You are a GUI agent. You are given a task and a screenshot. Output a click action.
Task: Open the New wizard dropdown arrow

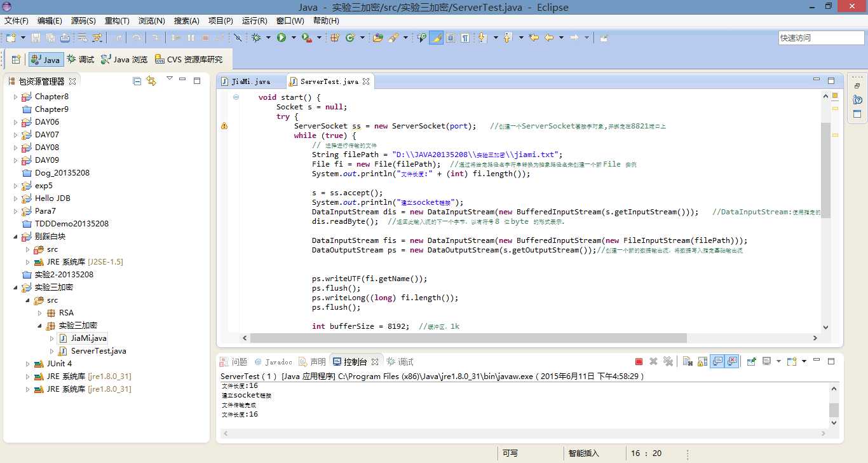(x=22, y=38)
